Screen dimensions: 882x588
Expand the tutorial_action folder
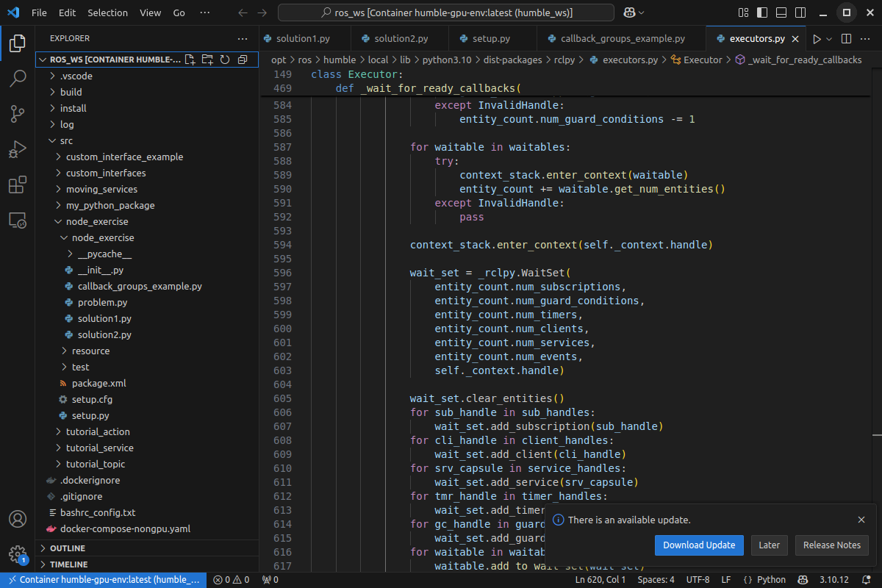click(x=98, y=431)
